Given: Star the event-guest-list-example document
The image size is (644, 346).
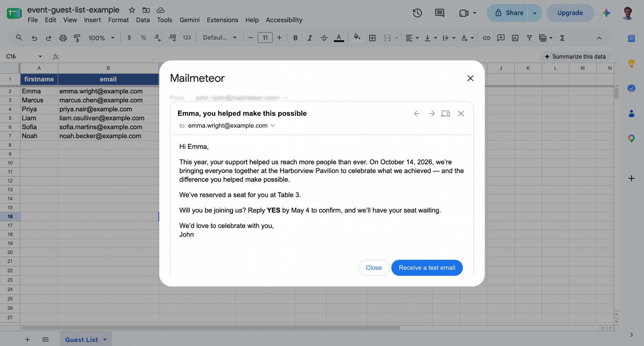Looking at the screenshot, I should [x=132, y=10].
